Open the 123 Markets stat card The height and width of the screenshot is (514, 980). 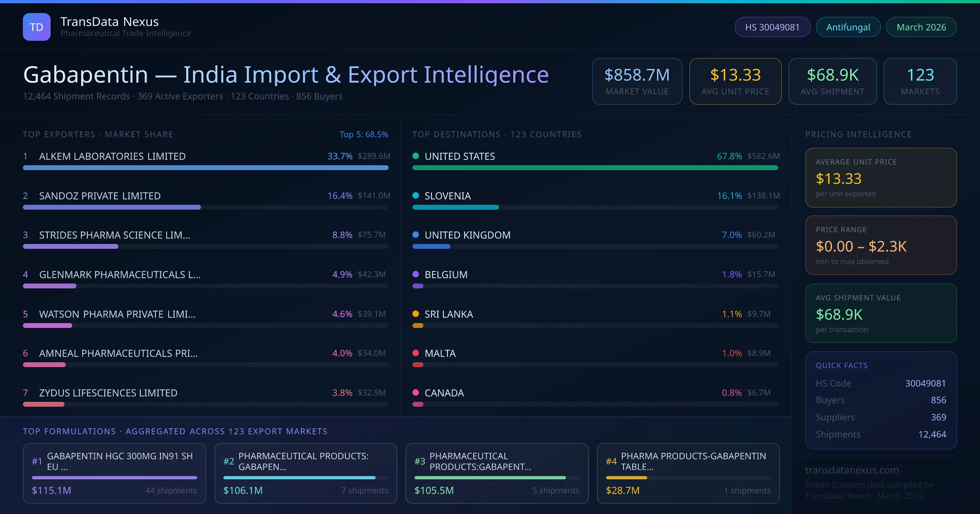(x=920, y=81)
